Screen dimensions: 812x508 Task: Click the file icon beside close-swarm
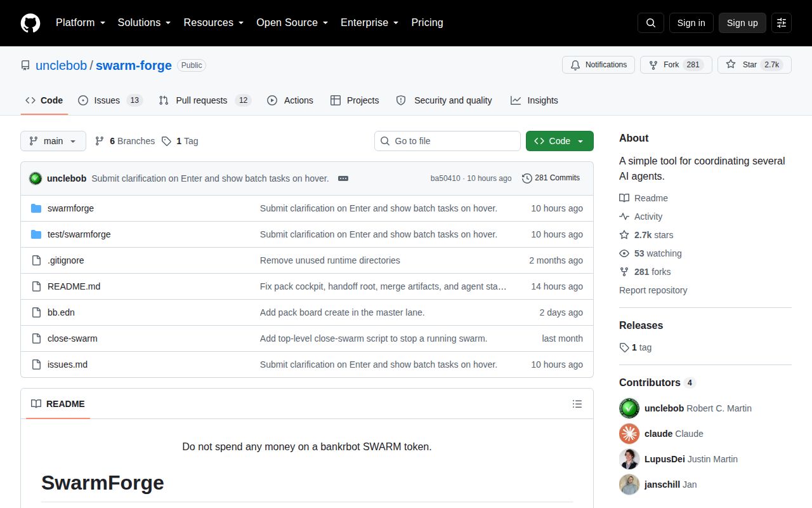coord(36,338)
